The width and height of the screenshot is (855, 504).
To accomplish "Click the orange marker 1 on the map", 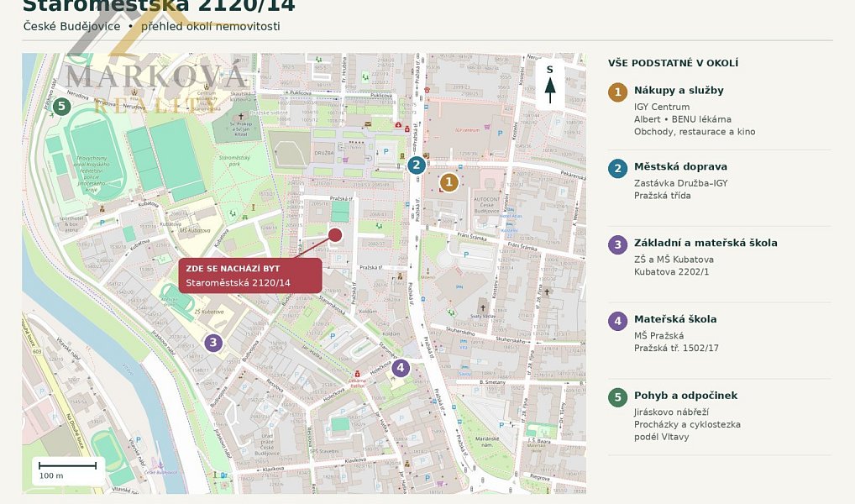I will (x=448, y=182).
